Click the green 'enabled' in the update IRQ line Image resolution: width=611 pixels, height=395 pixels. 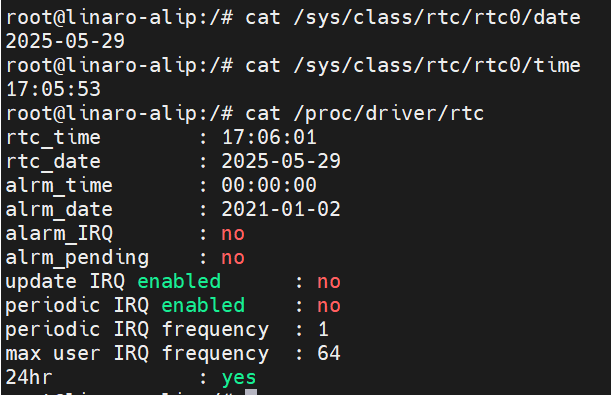point(179,281)
